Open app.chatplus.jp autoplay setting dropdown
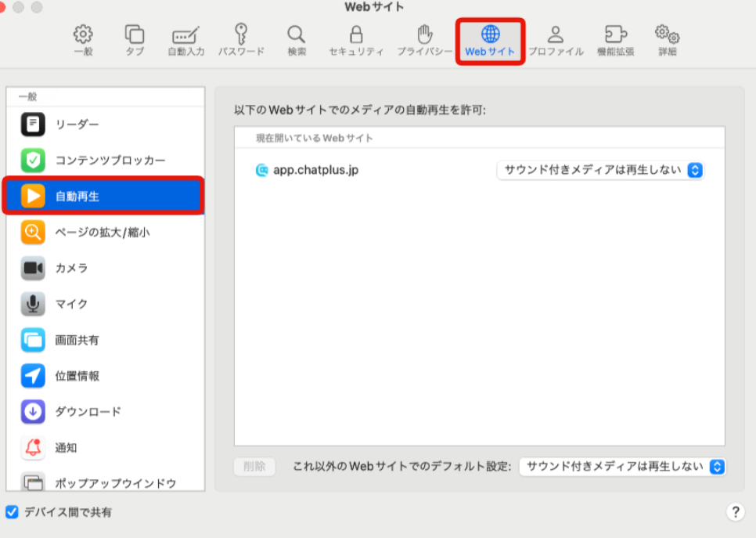The height and width of the screenshot is (538, 756). coord(600,170)
